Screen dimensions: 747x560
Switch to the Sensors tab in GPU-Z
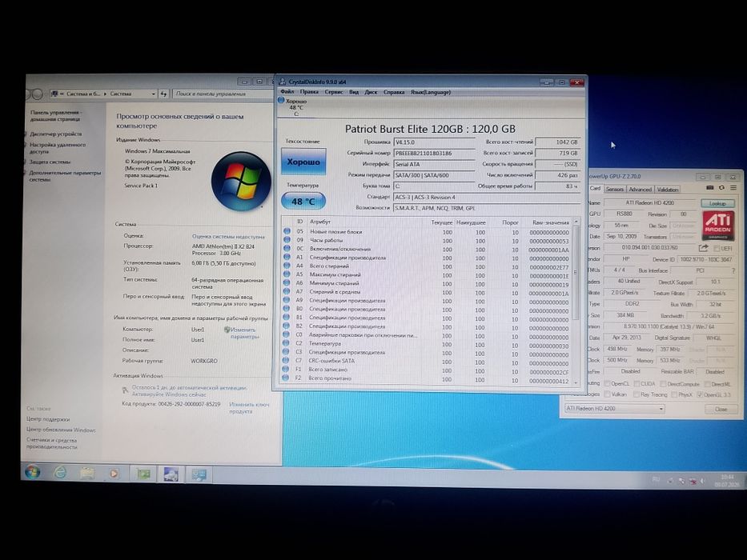pyautogui.click(x=615, y=189)
